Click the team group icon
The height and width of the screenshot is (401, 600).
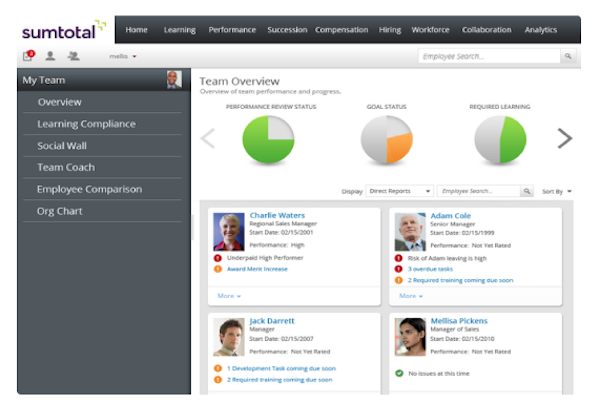73,57
